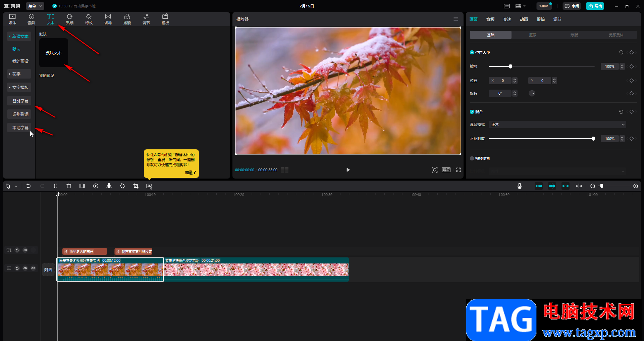
Task: Click the 不透明度 opacity slider handle
Action: click(593, 139)
